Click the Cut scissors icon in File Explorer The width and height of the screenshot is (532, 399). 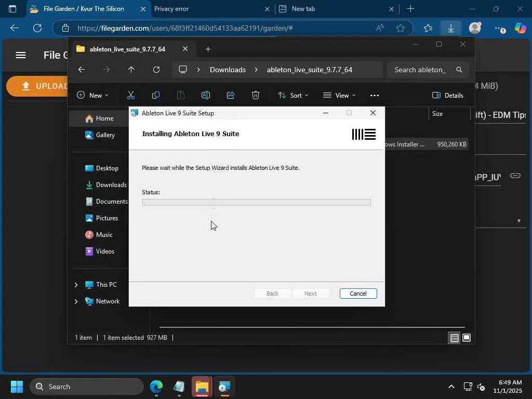click(x=130, y=96)
